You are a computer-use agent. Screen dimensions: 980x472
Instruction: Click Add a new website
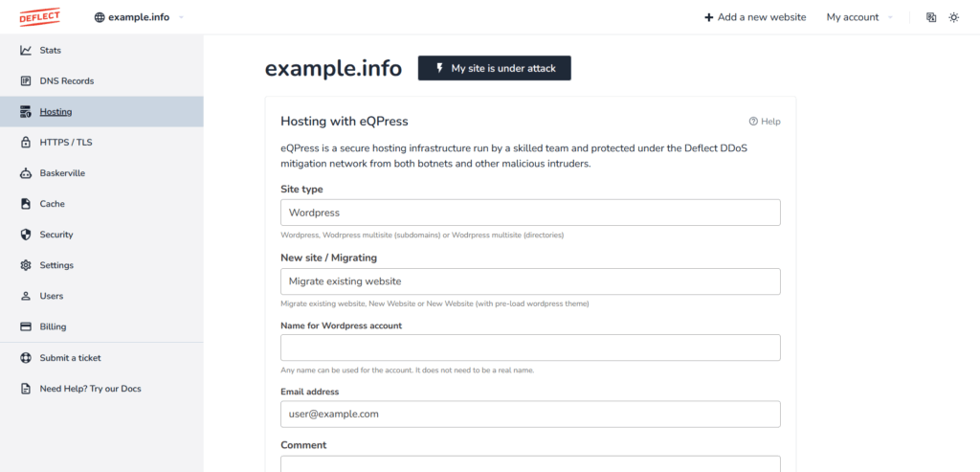point(755,17)
